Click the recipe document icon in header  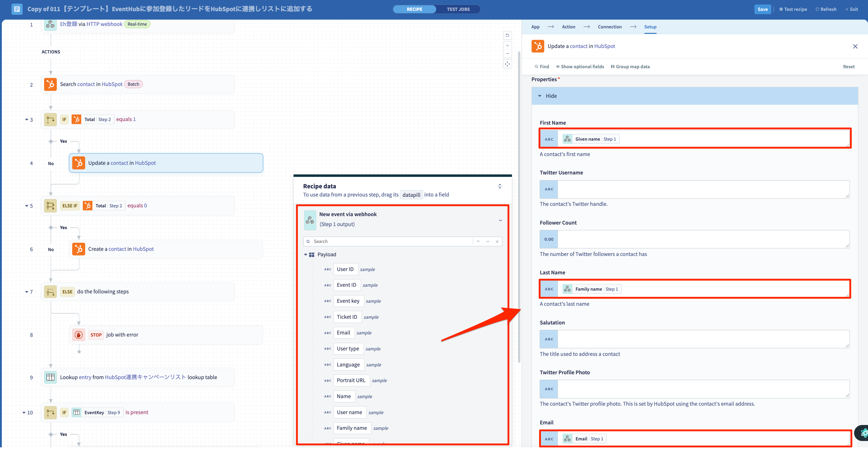(17, 9)
